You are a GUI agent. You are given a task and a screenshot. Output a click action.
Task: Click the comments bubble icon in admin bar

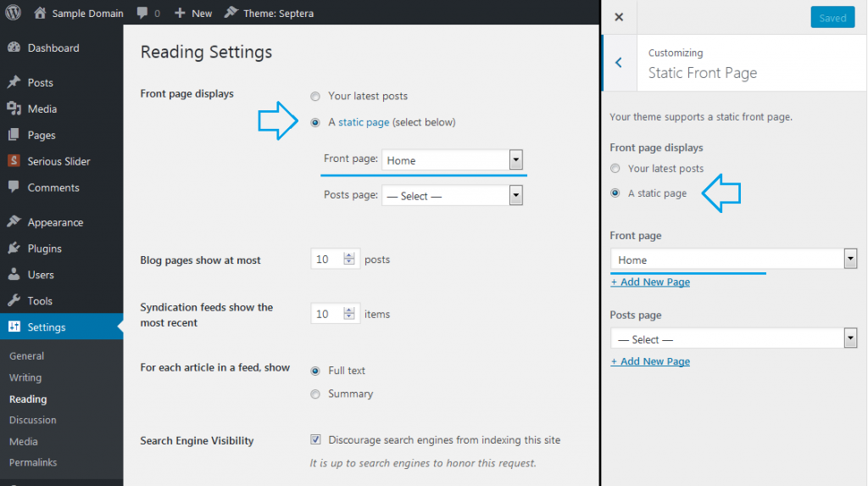coord(142,13)
